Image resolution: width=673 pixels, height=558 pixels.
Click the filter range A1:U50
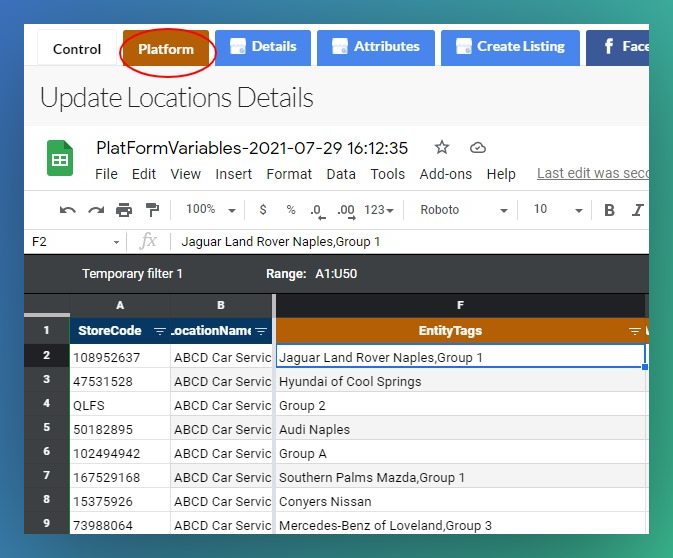[x=336, y=274]
